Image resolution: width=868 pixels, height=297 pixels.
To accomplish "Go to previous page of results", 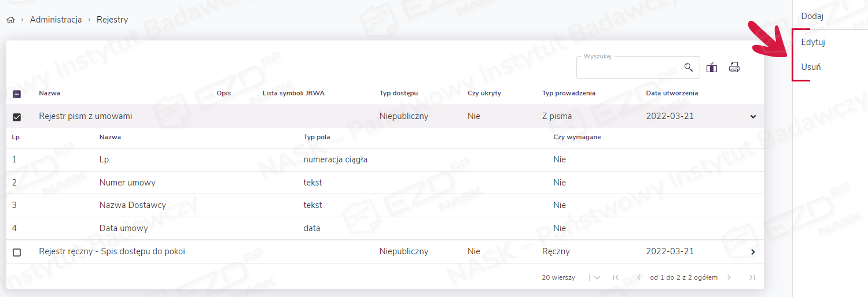I will [638, 277].
